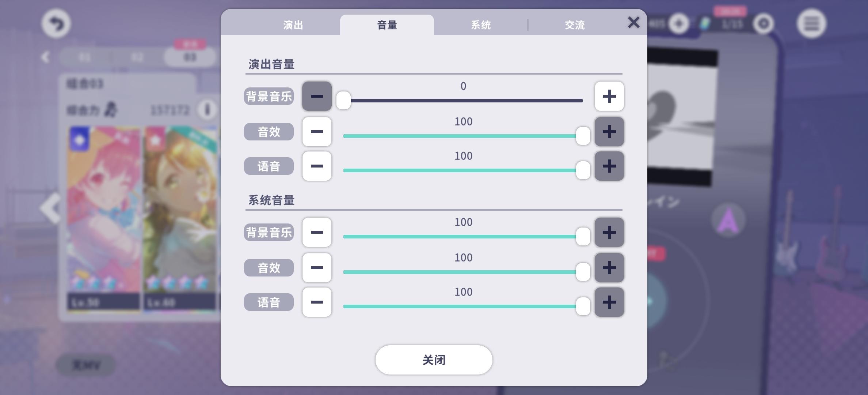Click the live show 背景音乐 slider handle
Screen dimensions: 868x395
(343, 100)
